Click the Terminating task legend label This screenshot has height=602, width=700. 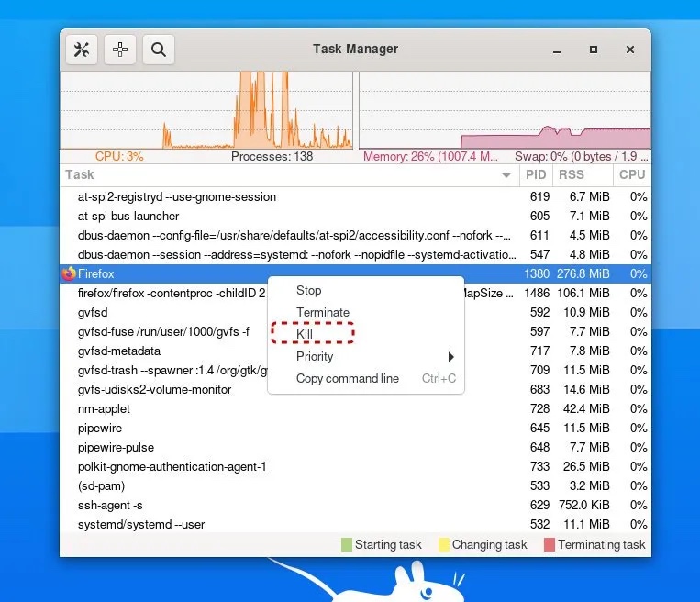point(601,544)
